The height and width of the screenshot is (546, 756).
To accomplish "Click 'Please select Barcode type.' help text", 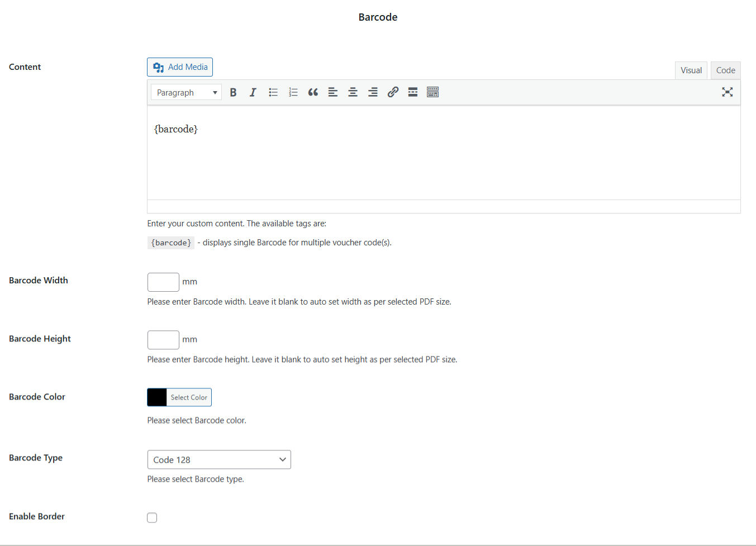I will click(196, 479).
